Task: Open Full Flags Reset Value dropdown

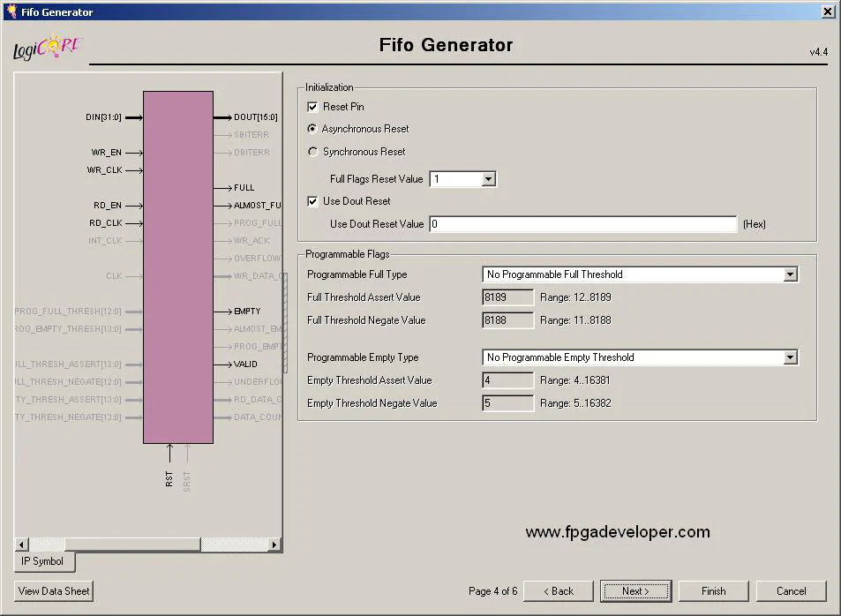Action: 489,179
